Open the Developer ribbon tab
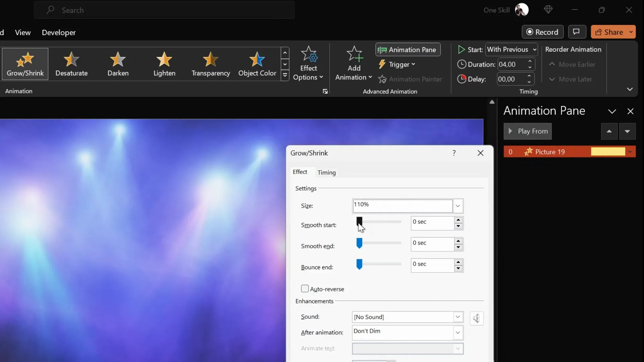 (59, 33)
